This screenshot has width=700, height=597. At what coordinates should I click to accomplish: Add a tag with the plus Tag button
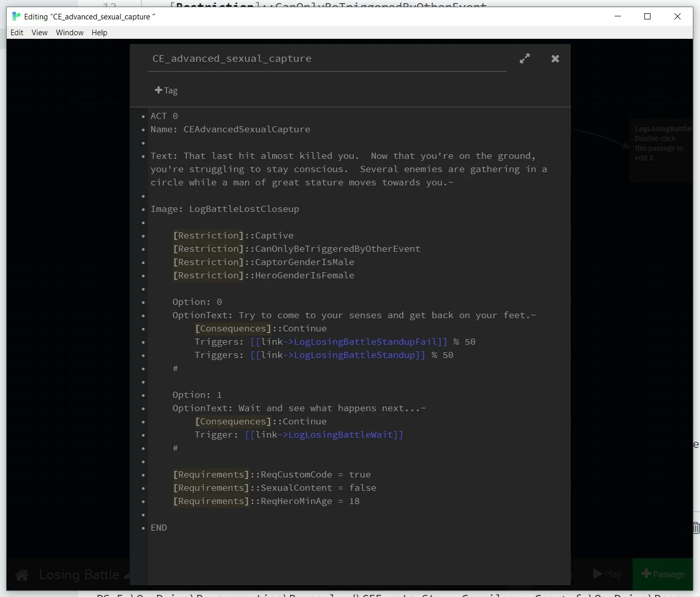(x=166, y=90)
